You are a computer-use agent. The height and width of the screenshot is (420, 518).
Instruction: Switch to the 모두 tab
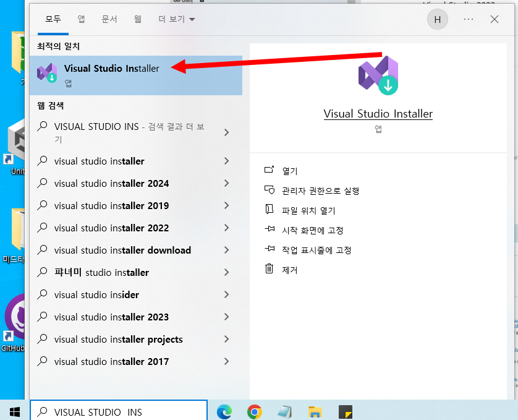pos(53,19)
